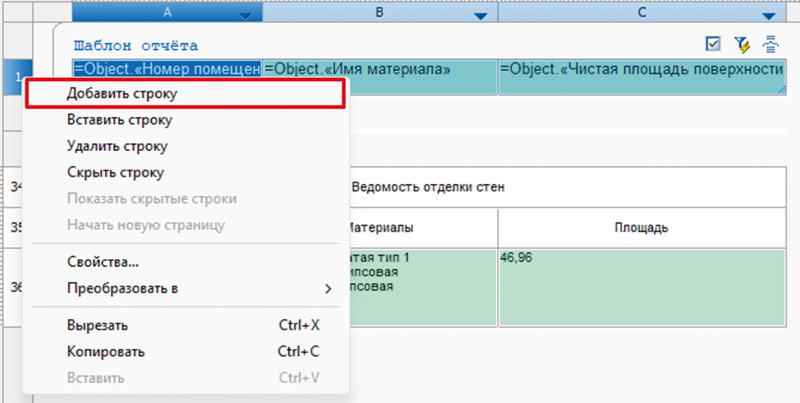Click 'Удалить строку' in context menu
The width and height of the screenshot is (800, 403).
(x=117, y=146)
